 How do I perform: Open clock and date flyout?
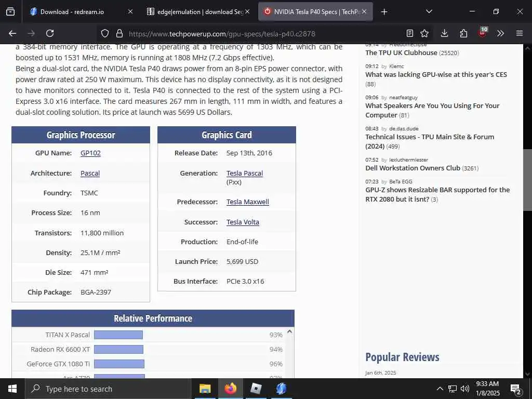tap(487, 389)
